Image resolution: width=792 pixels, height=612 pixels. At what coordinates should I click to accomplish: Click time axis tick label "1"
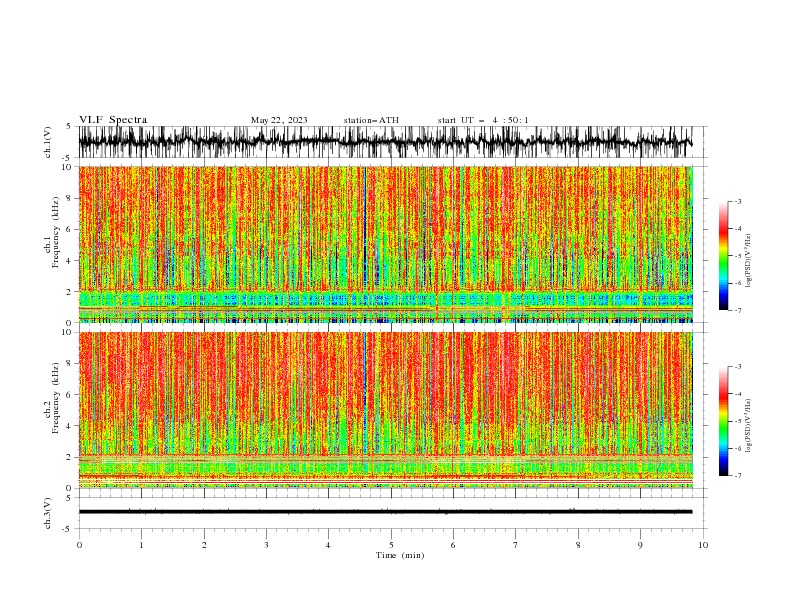(141, 545)
